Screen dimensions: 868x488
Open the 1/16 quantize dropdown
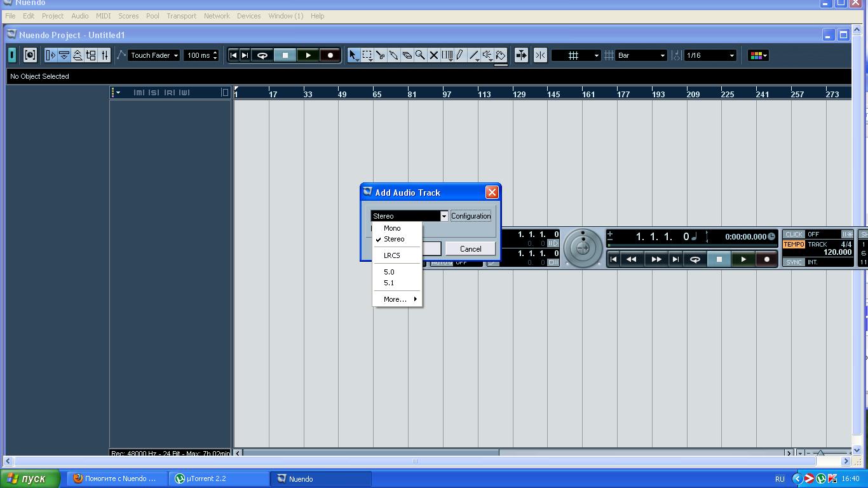pos(710,55)
